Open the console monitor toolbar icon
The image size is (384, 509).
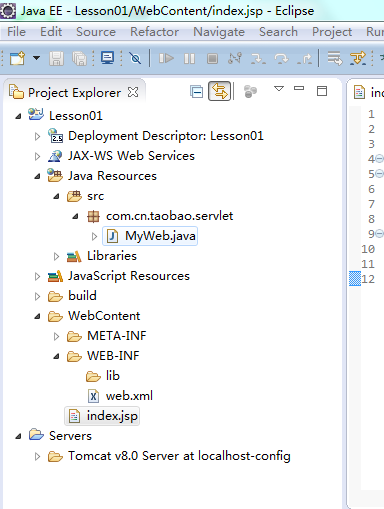tap(108, 58)
